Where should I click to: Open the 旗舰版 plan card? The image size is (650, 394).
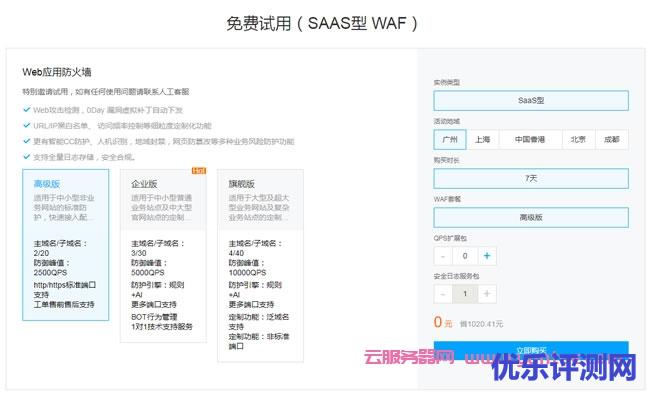tap(261, 265)
